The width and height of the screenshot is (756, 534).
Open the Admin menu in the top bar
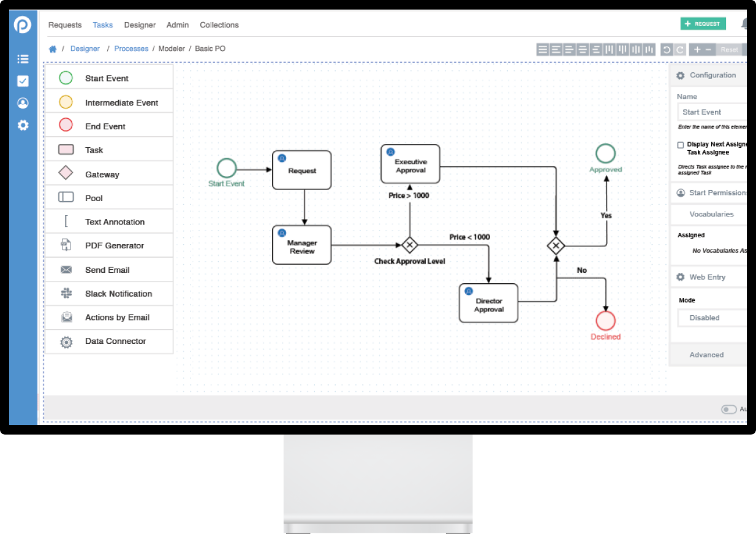click(177, 25)
